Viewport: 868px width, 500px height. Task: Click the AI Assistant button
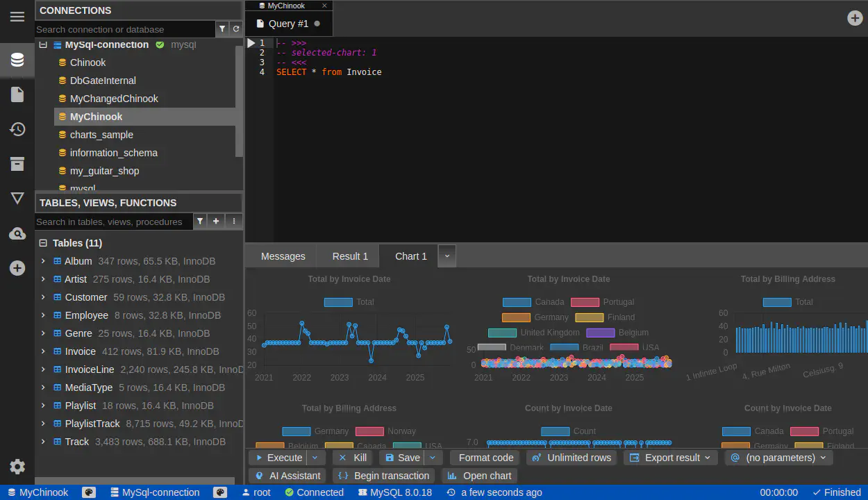tap(287, 476)
